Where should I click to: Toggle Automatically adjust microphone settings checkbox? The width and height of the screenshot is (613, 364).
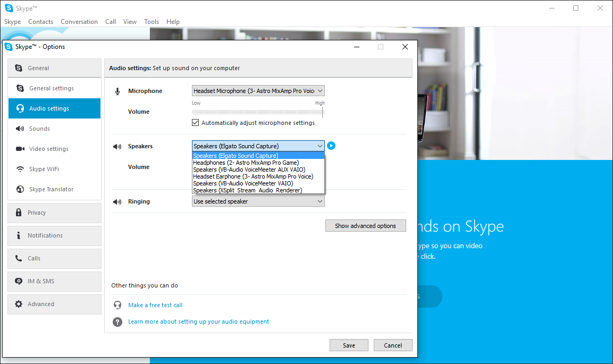click(x=196, y=123)
